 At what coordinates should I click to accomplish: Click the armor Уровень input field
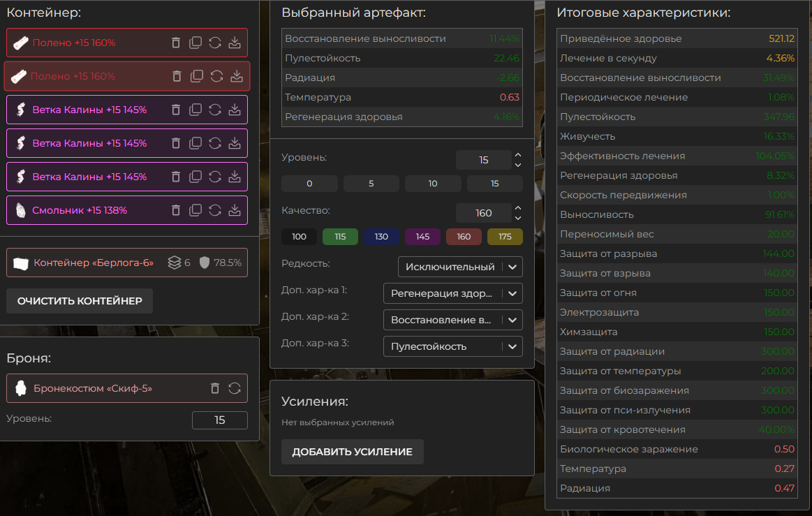[219, 420]
